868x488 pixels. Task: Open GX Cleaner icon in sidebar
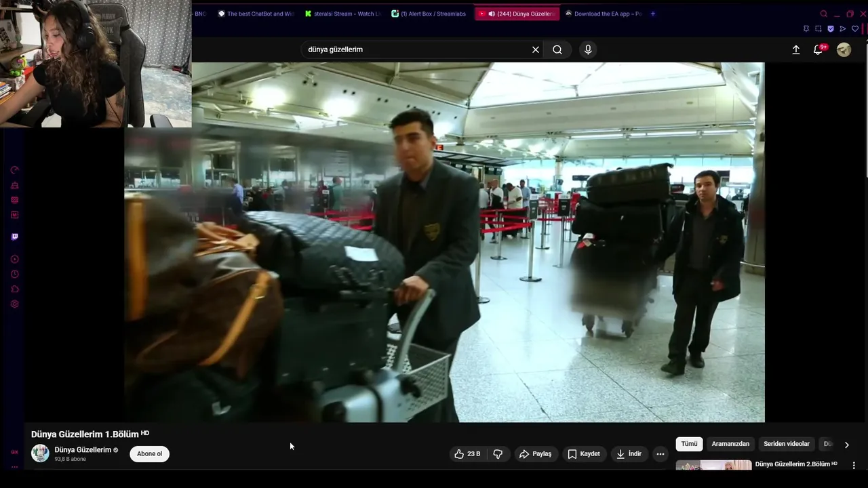click(15, 185)
